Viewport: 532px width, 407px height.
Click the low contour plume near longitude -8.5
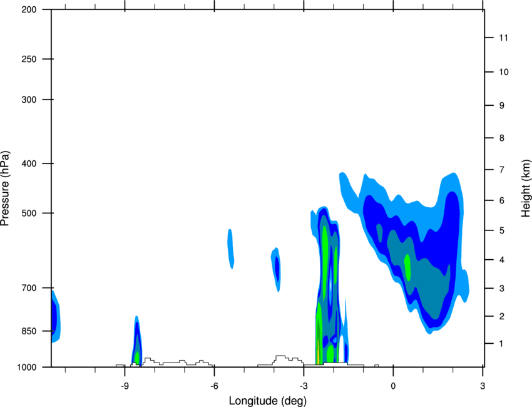pos(136,341)
